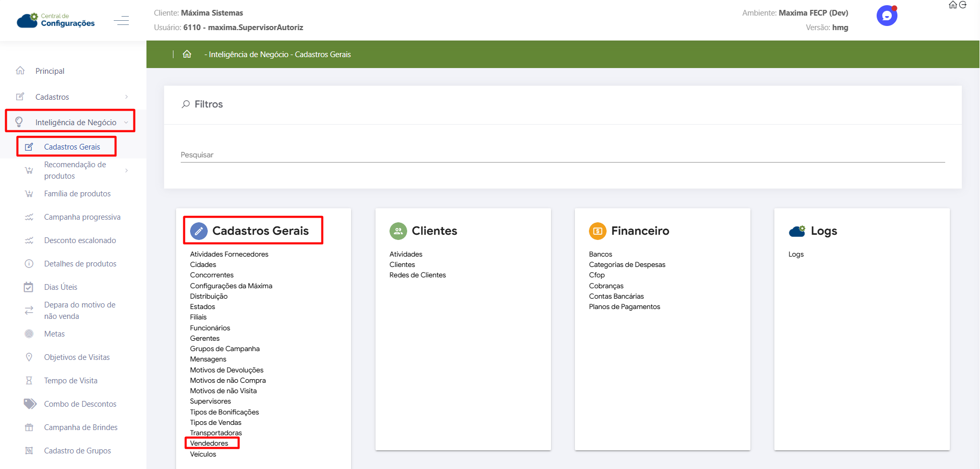The image size is (980, 469).
Task: Open Redes de Clientes link
Action: click(418, 275)
